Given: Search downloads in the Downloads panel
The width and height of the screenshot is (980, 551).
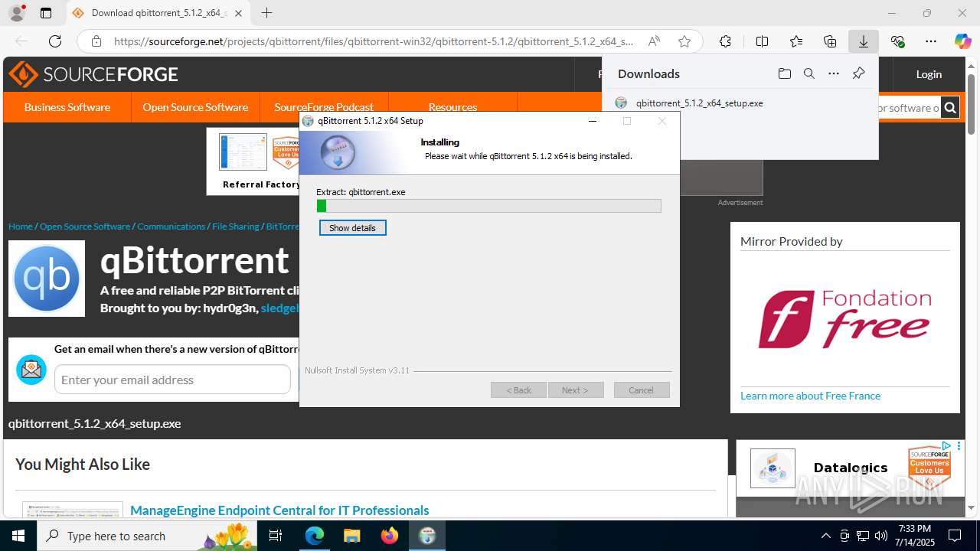Looking at the screenshot, I should pyautogui.click(x=808, y=73).
